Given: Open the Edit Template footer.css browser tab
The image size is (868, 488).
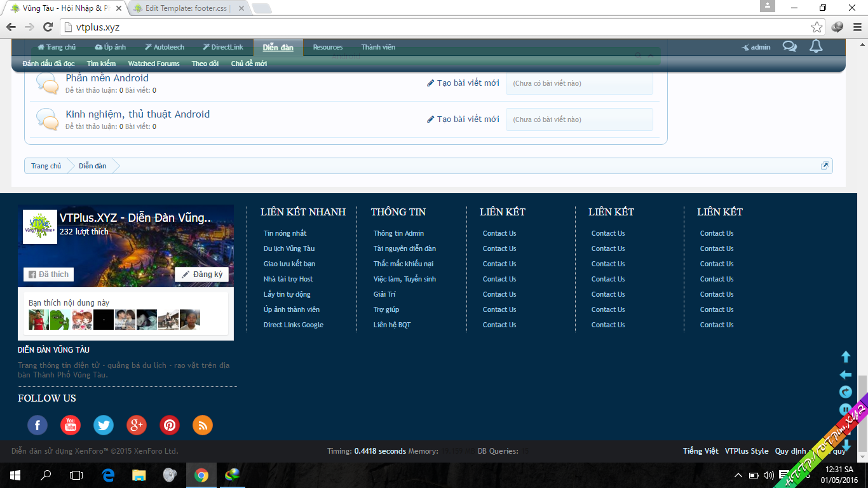Looking at the screenshot, I should pyautogui.click(x=185, y=8).
